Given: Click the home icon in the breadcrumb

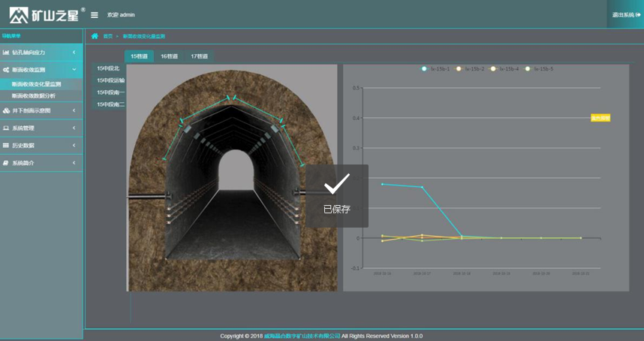Looking at the screenshot, I should coord(95,36).
